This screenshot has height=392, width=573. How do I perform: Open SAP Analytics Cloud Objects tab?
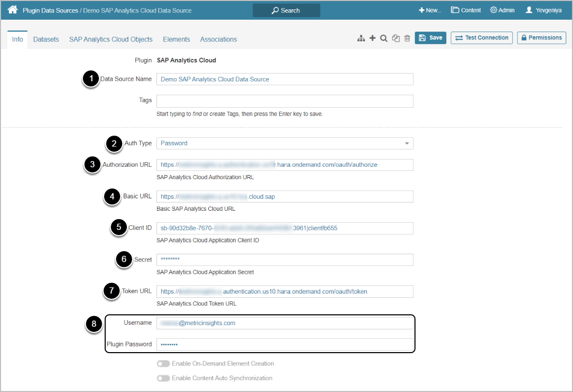coord(111,39)
